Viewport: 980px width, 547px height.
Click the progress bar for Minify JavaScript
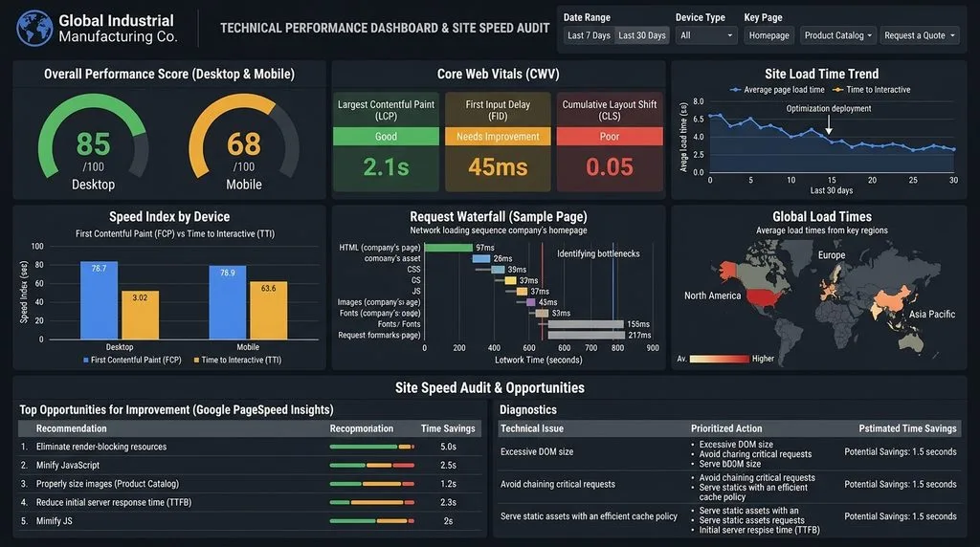pyautogui.click(x=372, y=465)
